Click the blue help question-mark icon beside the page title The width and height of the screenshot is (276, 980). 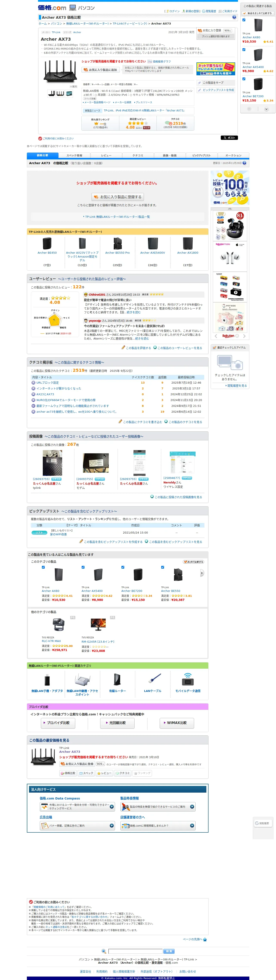tap(234, 17)
